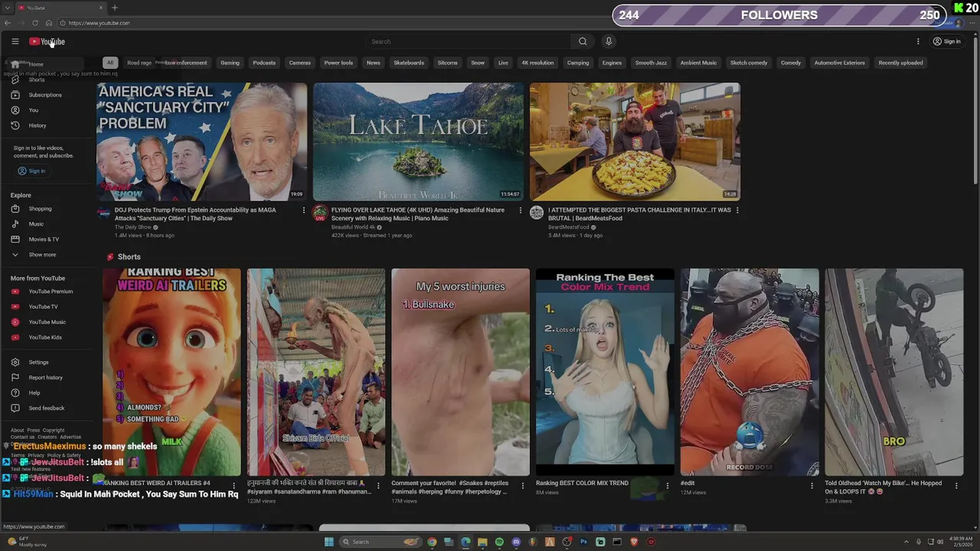Select the Smooth Jazz filter chip
The height and width of the screenshot is (551, 980).
point(651,63)
